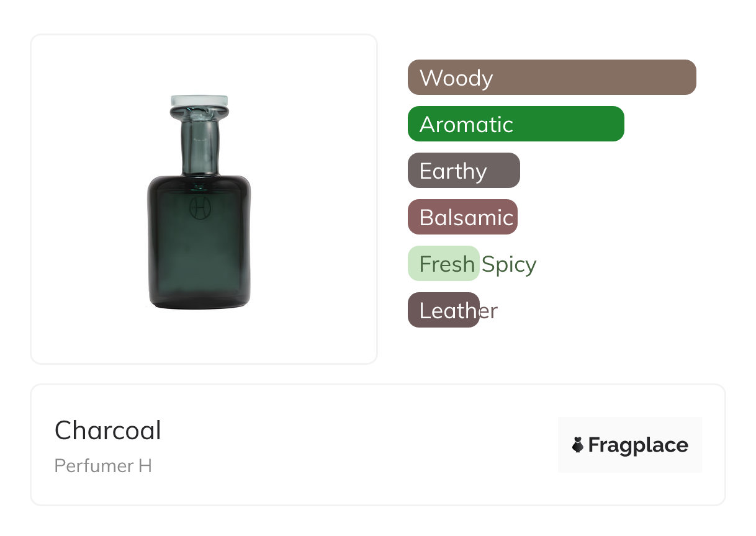Viewport: 756px width, 536px height.
Task: Click the light green Fresh bar
Action: coord(443,264)
